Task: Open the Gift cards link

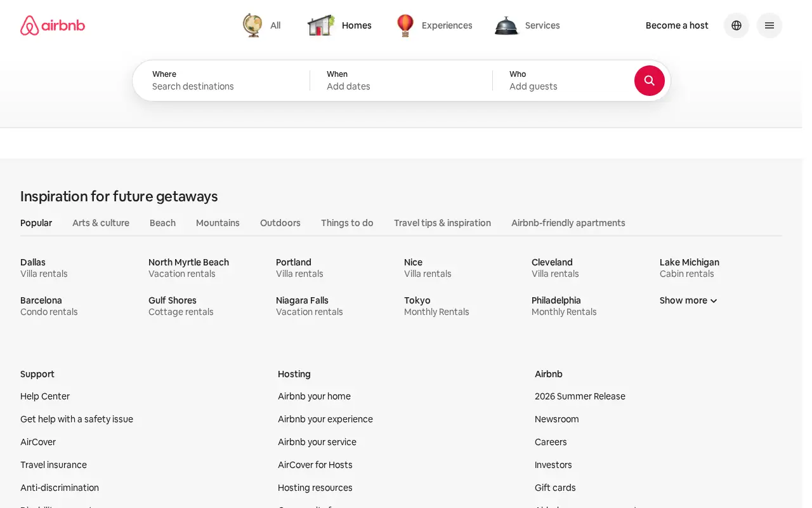Action: 555,488
